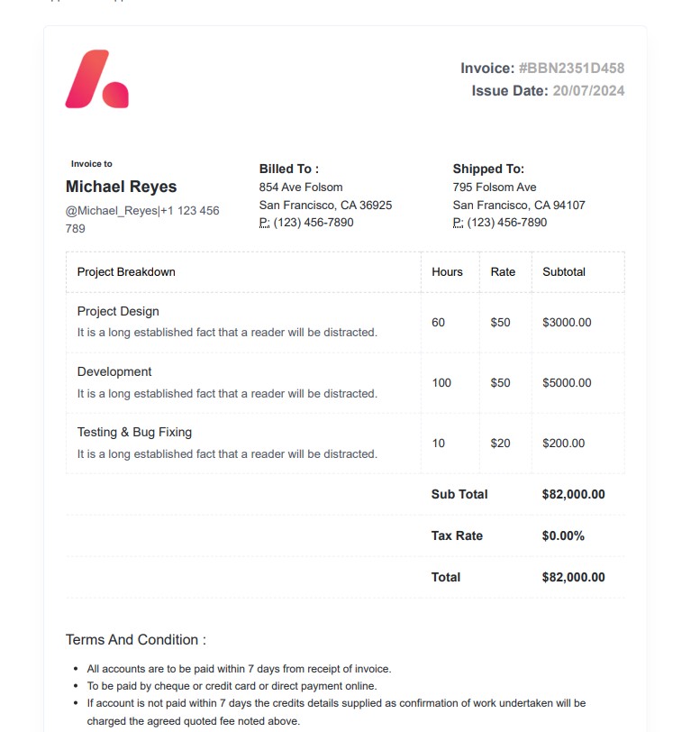Image resolution: width=700 pixels, height=732 pixels.
Task: Click the Hours column header
Action: (x=447, y=272)
